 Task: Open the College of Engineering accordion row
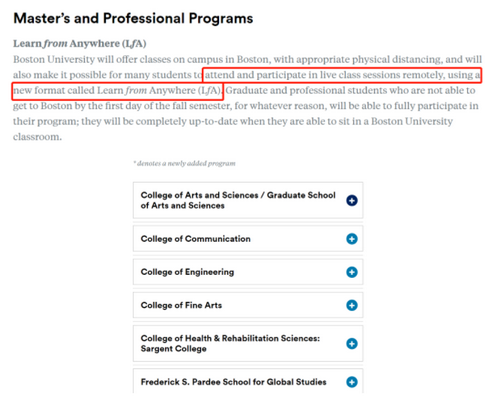pos(248,272)
